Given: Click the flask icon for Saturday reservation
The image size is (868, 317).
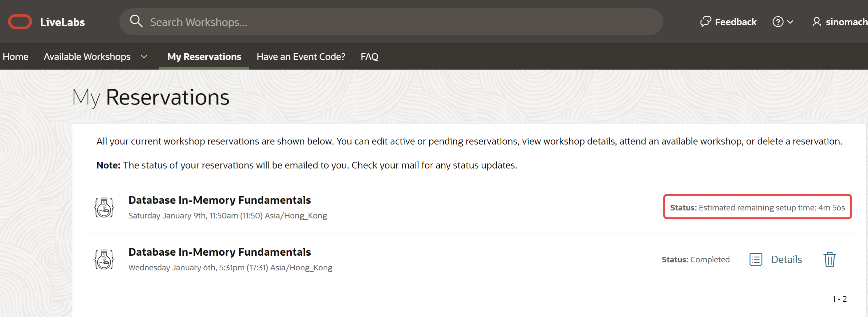Looking at the screenshot, I should tap(104, 207).
